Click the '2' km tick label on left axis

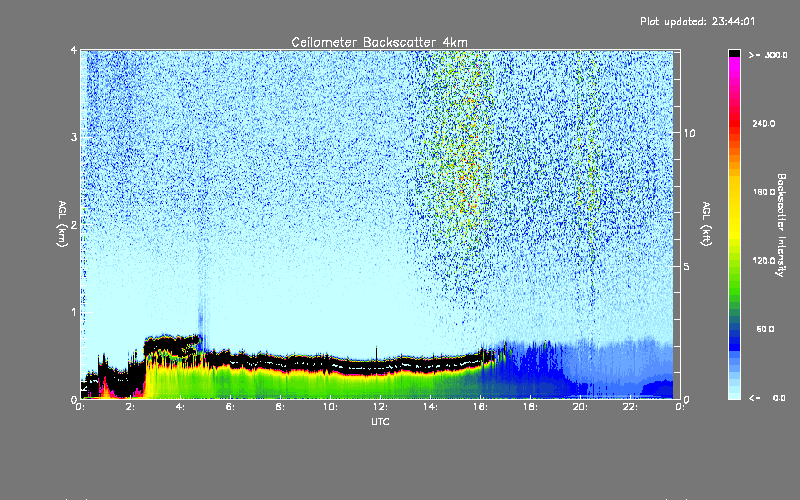coord(74,224)
